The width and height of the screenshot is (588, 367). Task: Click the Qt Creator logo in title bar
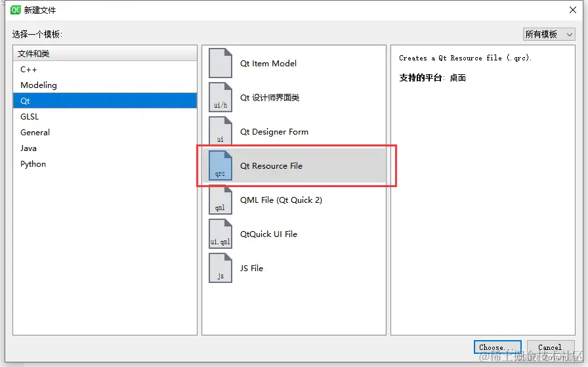click(x=15, y=10)
